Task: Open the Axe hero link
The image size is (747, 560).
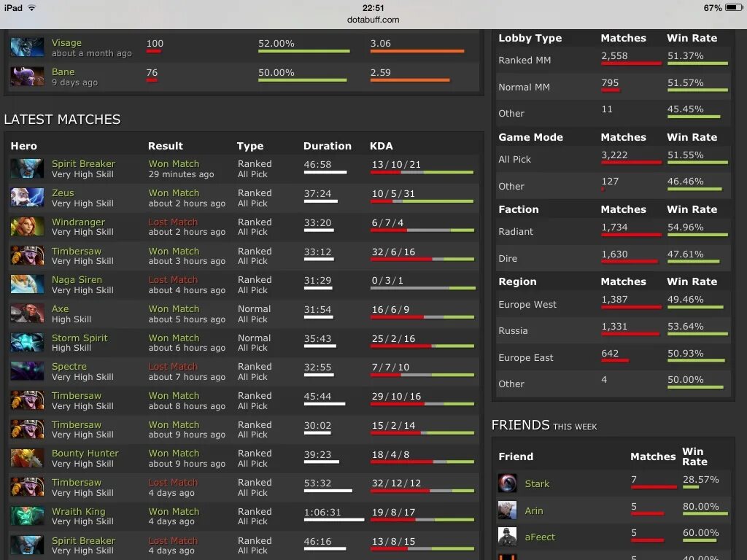Action: (x=60, y=308)
